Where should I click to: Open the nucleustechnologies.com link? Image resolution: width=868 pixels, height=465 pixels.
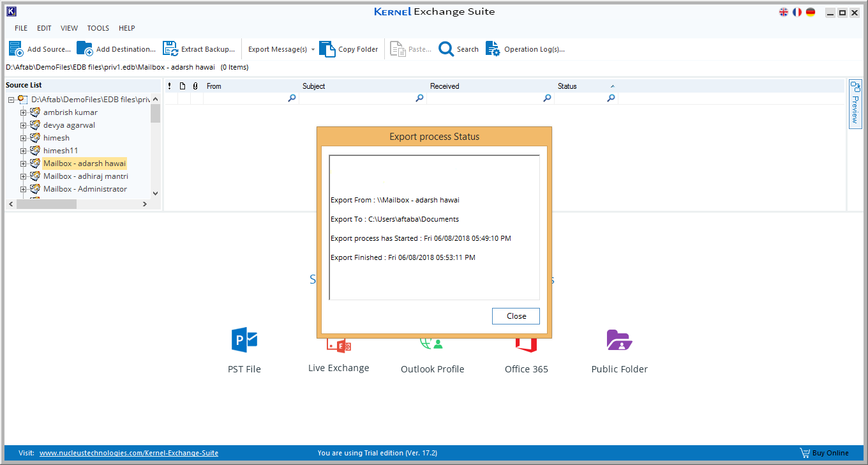point(129,454)
